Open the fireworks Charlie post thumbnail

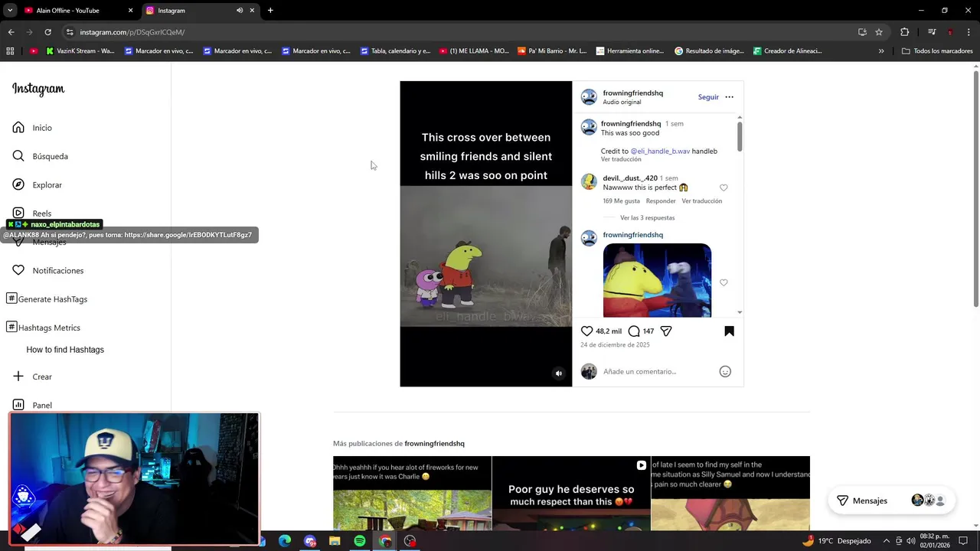point(412,494)
